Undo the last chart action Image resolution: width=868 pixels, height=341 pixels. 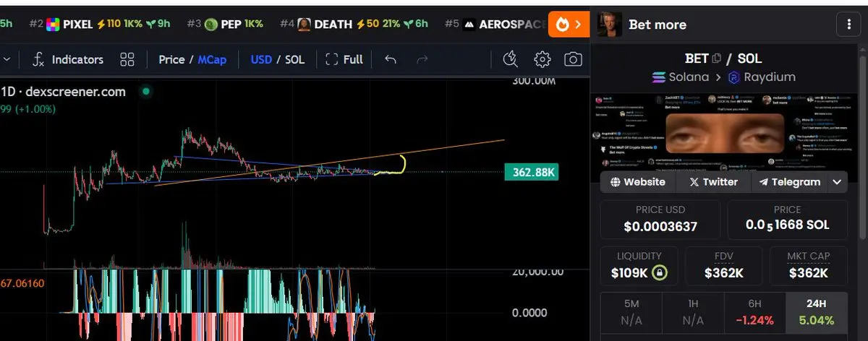click(x=390, y=59)
